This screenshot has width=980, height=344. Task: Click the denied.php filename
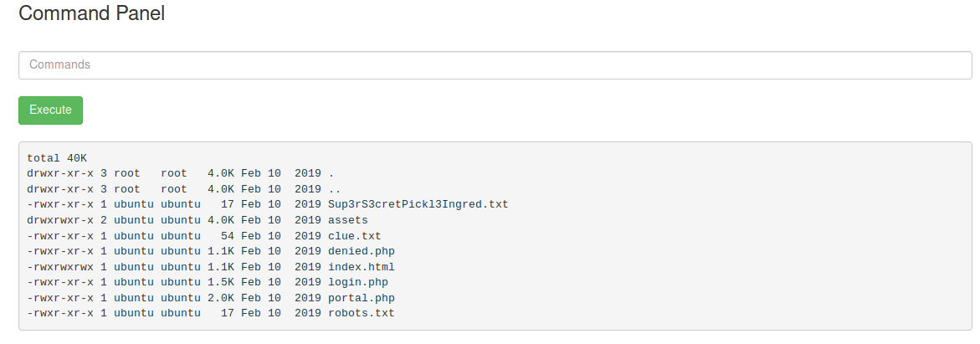[362, 251]
